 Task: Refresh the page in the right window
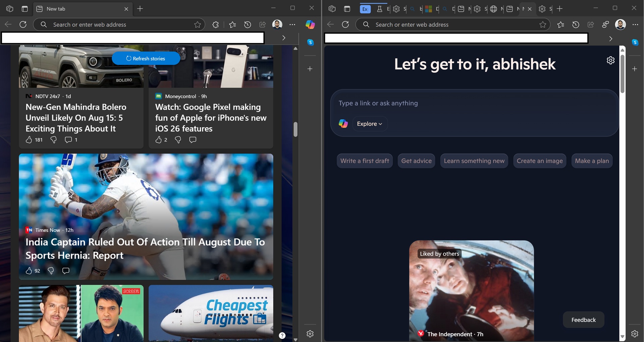[345, 24]
